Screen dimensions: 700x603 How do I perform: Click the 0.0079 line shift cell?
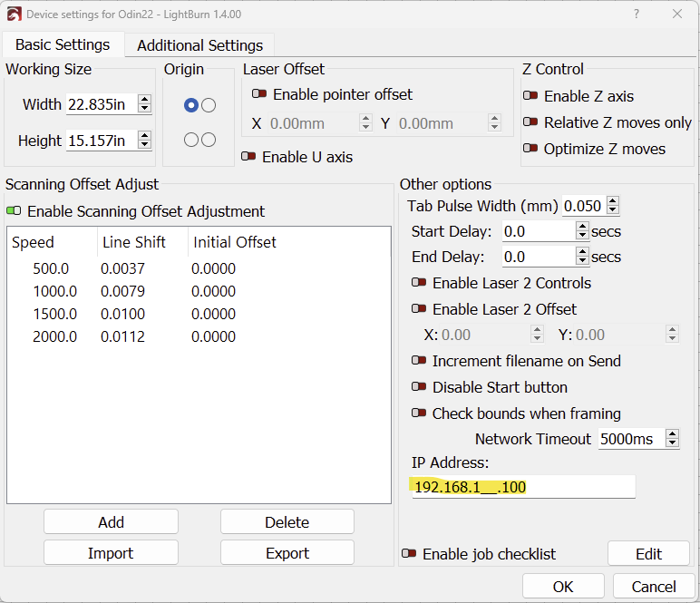[x=122, y=291]
